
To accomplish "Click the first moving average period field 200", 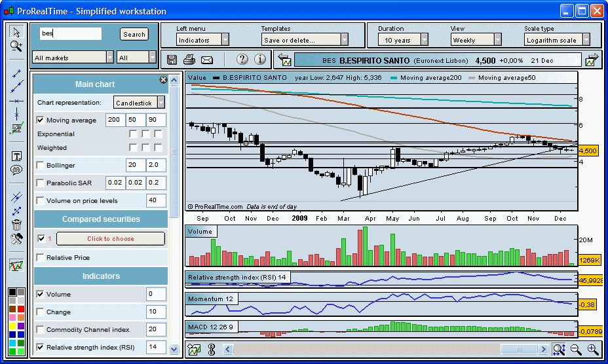I will click(x=115, y=120).
